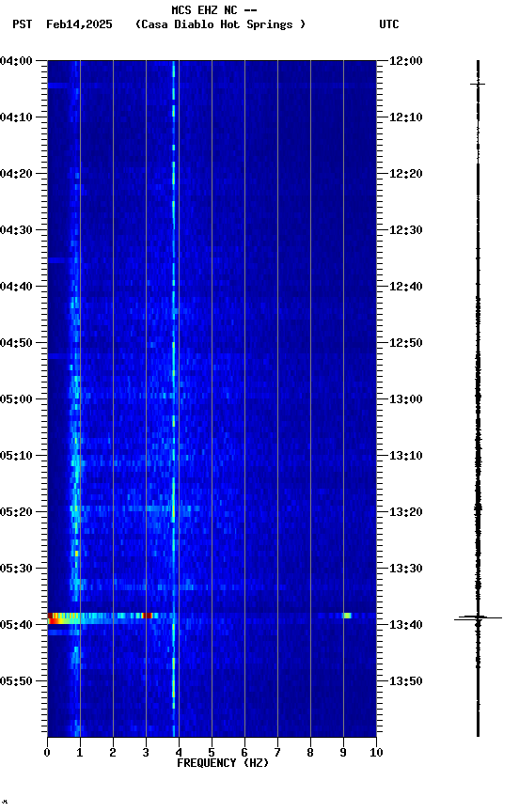The image size is (519, 812).
Task: Click the frequency axis tick '1'
Action: [x=80, y=753]
